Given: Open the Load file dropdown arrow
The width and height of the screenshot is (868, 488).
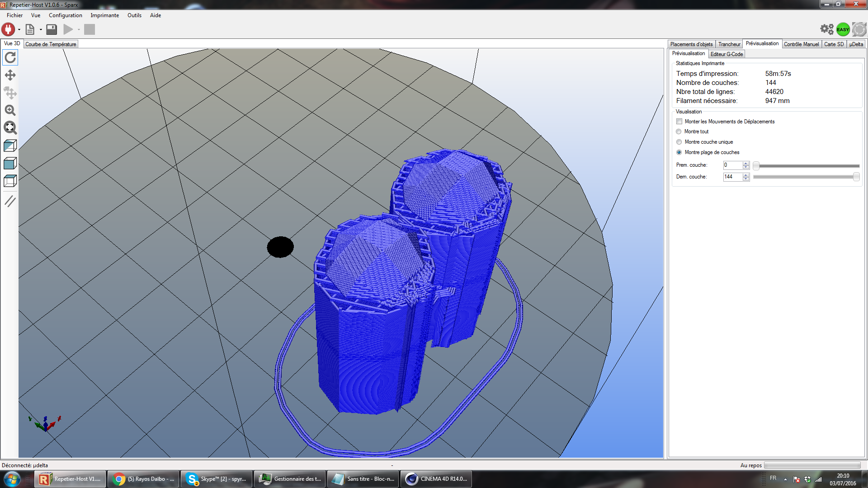Looking at the screenshot, I should 41,30.
